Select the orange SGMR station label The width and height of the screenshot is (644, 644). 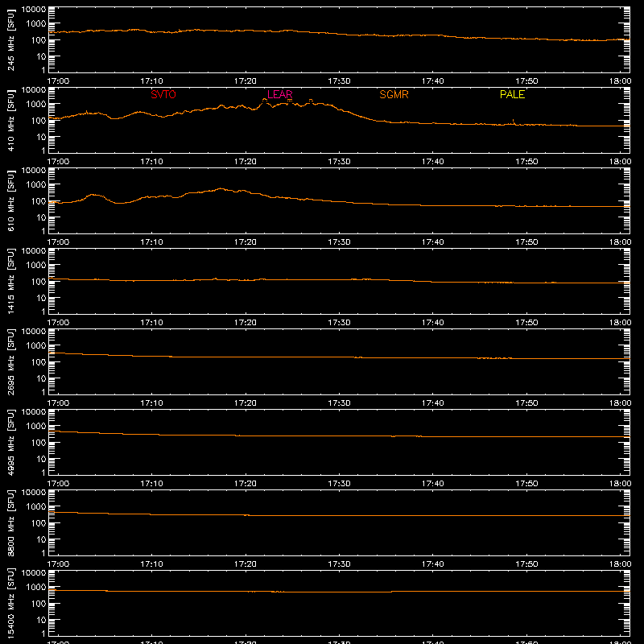click(x=394, y=94)
